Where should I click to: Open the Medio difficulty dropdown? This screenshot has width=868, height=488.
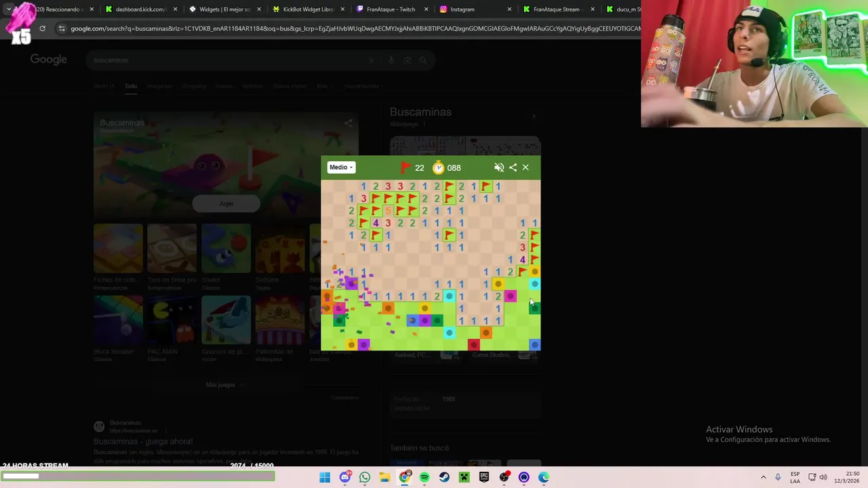[x=341, y=167]
